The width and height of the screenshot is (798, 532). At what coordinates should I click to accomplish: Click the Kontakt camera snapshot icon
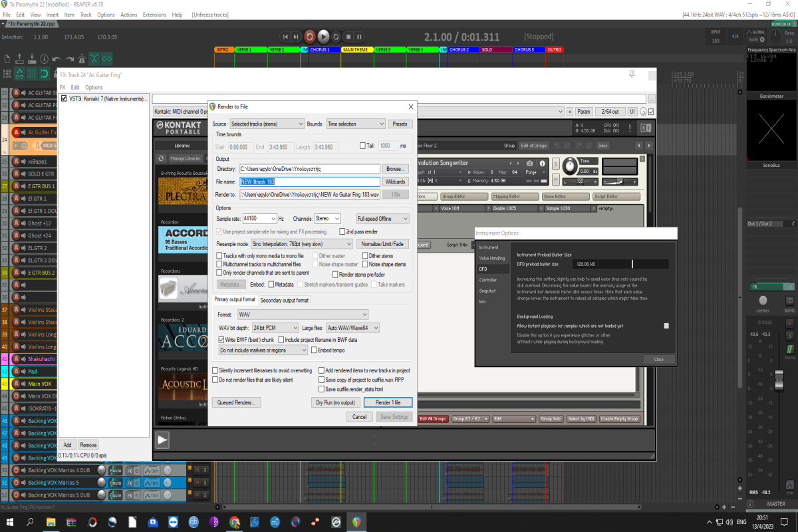[x=529, y=164]
